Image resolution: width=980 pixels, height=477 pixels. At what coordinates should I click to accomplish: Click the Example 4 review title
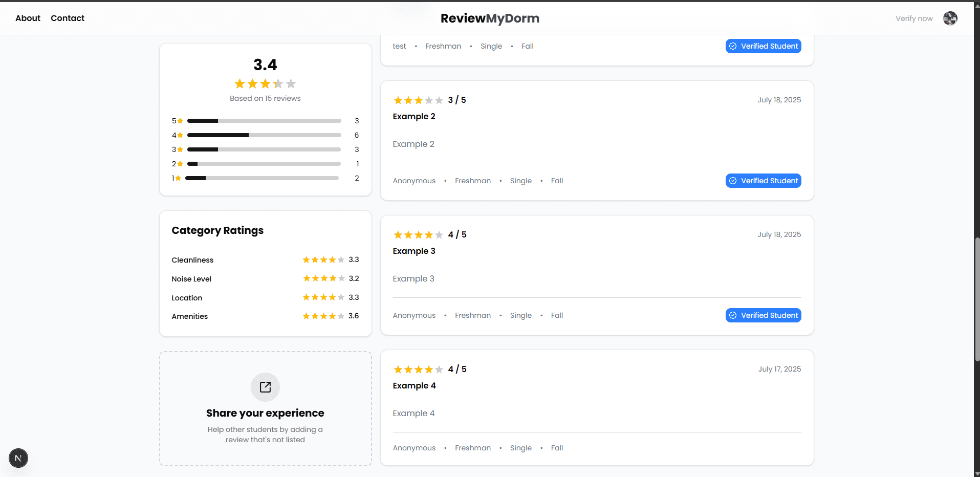[x=415, y=385]
